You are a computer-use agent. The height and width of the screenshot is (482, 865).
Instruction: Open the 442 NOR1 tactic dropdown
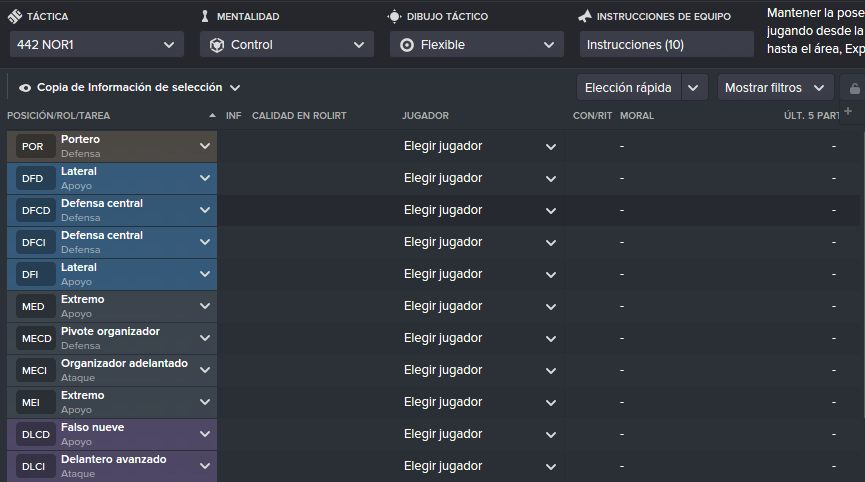pyautogui.click(x=97, y=45)
